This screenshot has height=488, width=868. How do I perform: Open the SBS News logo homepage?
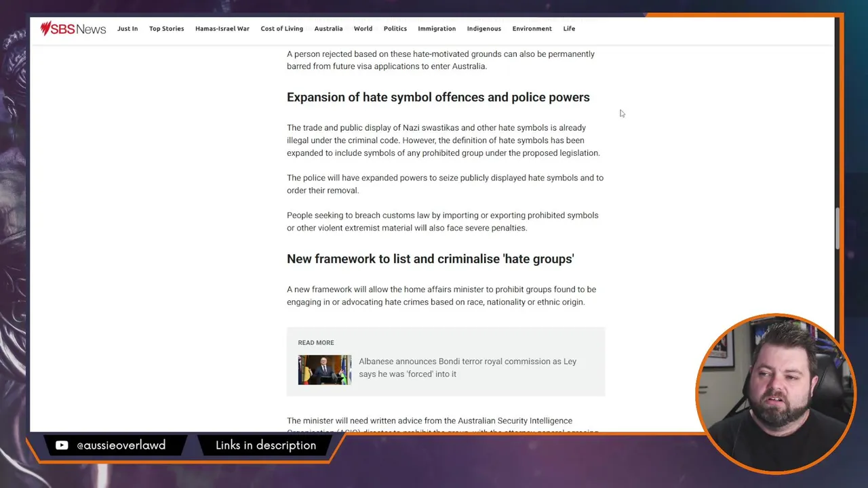pos(73,28)
